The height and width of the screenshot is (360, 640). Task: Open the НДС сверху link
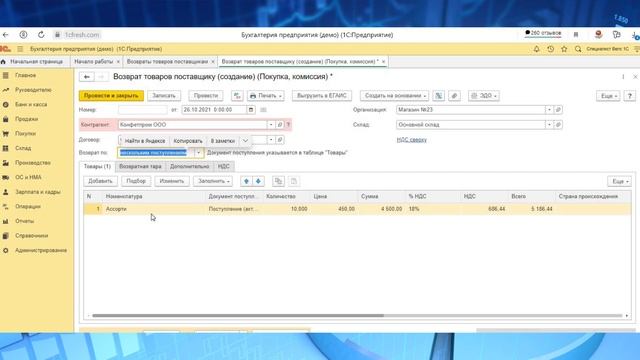[x=411, y=140]
